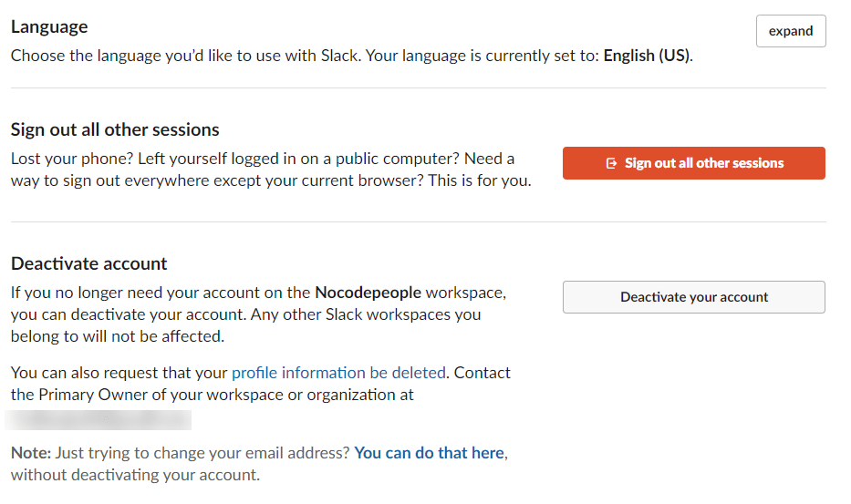Click the bold English (US) language value
Image resolution: width=851 pixels, height=504 pixels.
(647, 55)
